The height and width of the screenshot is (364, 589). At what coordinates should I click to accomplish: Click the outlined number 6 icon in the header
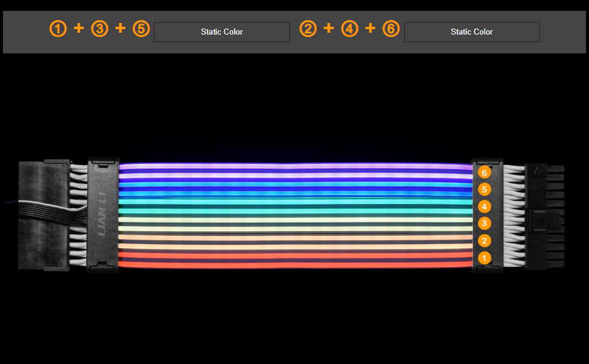tap(391, 29)
